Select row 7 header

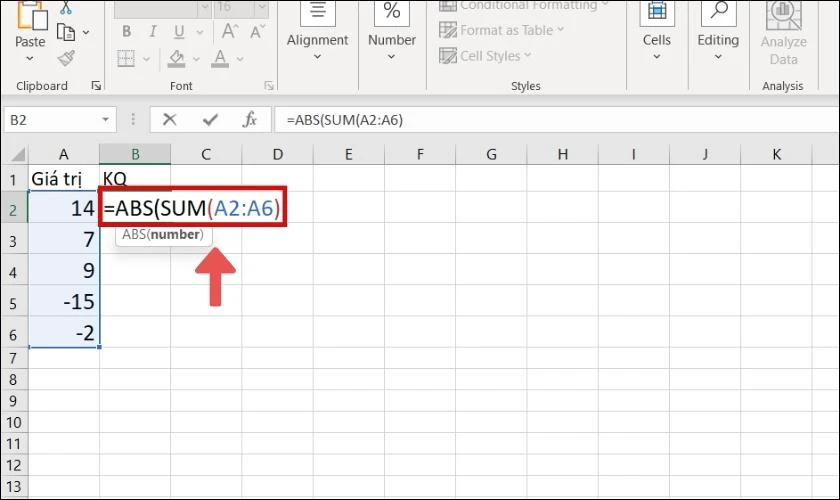click(13, 358)
